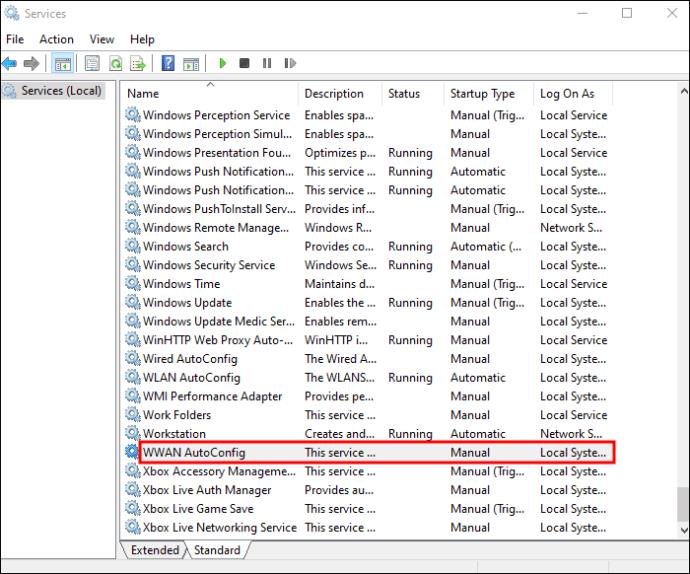
Task: Click the gear icon beside Workstation
Action: (132, 433)
